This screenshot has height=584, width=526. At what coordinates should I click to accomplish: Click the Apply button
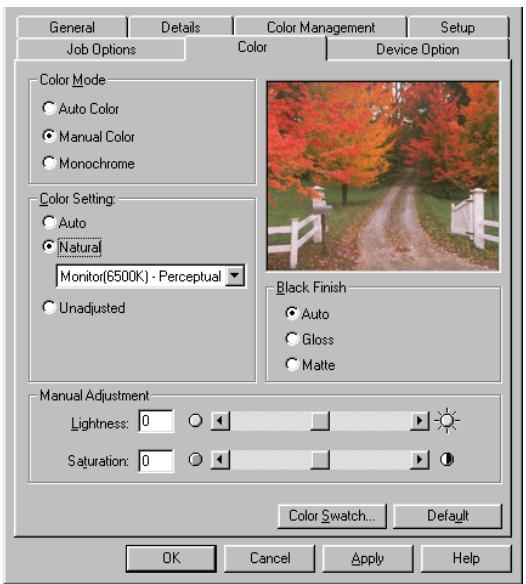(x=368, y=558)
